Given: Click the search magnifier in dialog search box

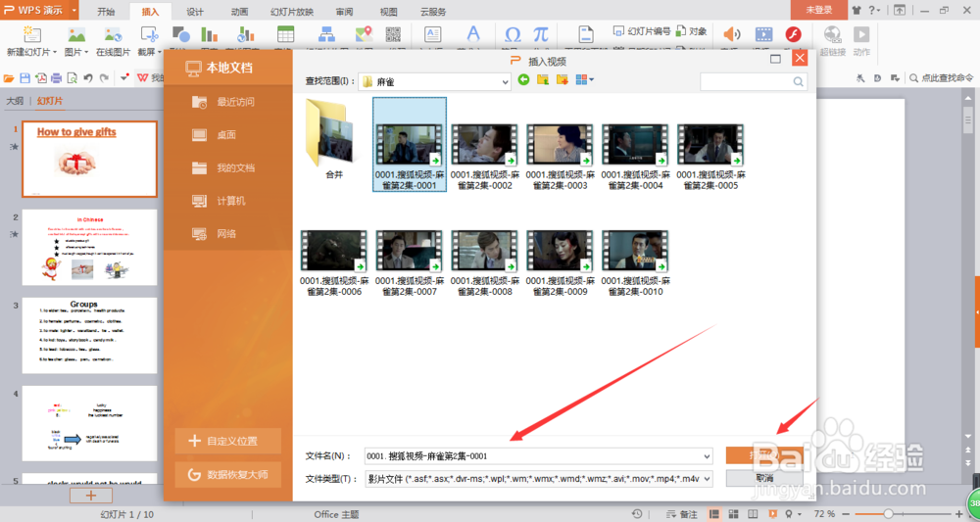Looking at the screenshot, I should click(x=798, y=82).
